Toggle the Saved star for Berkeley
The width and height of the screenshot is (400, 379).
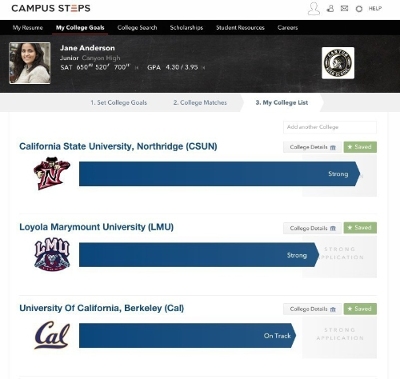coord(360,309)
